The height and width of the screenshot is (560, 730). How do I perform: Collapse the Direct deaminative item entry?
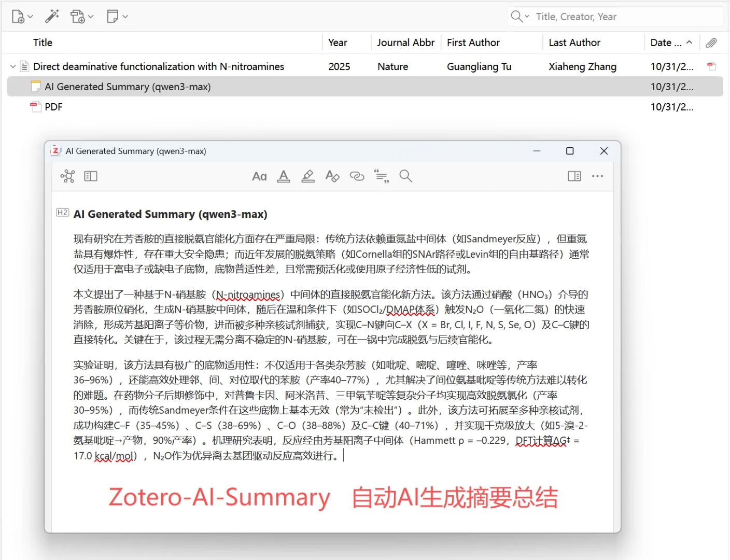pyautogui.click(x=12, y=66)
